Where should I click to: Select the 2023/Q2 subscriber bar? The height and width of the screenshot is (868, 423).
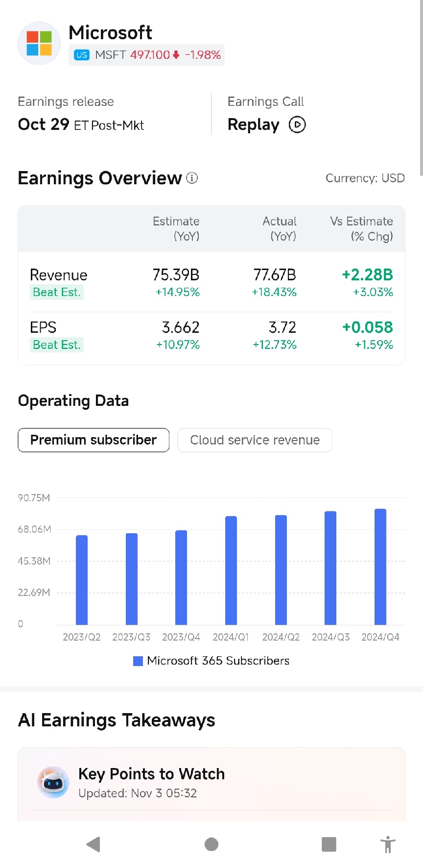click(x=82, y=580)
